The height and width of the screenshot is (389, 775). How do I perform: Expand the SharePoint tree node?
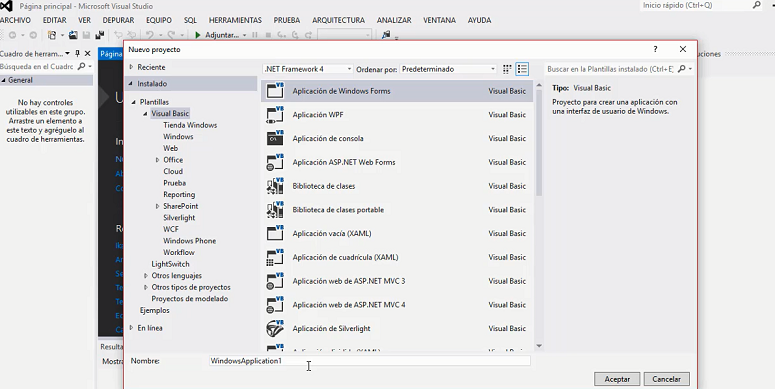[157, 206]
